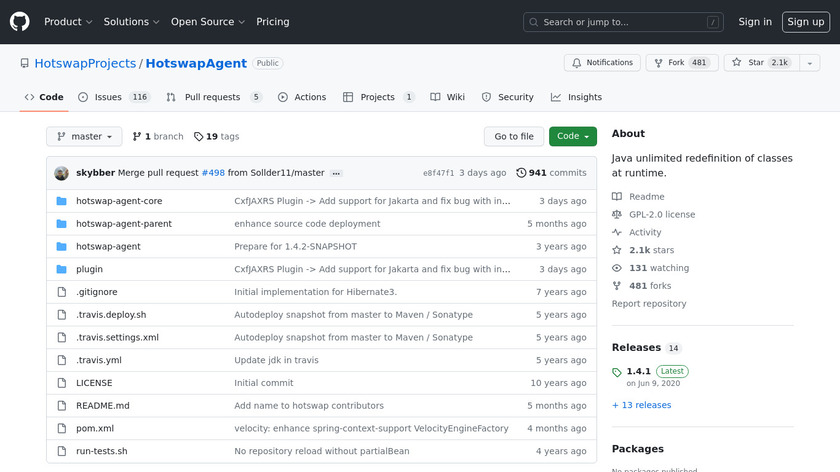Open the + 13 releases link

click(x=641, y=405)
